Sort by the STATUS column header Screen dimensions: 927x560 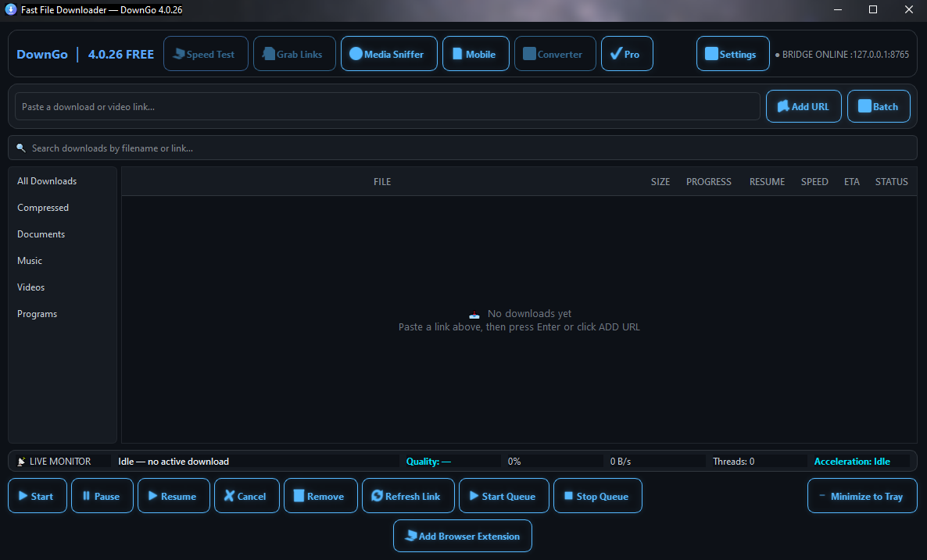tap(892, 181)
